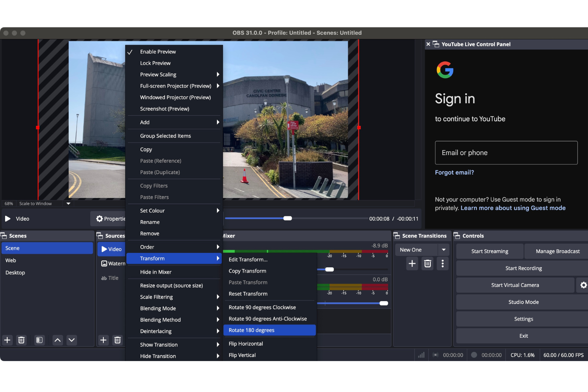The width and height of the screenshot is (588, 392).
Task: Open scene filters icon in Scenes panel
Action: (x=39, y=340)
